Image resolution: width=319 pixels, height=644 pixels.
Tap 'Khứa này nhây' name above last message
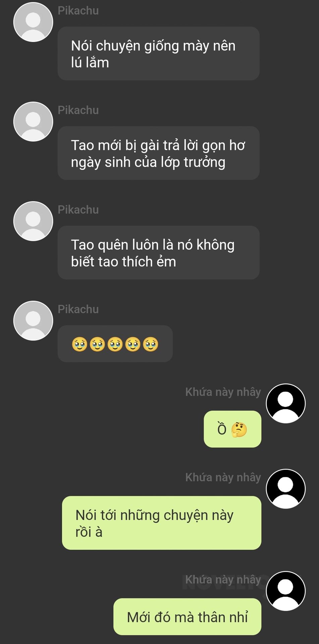click(x=223, y=580)
